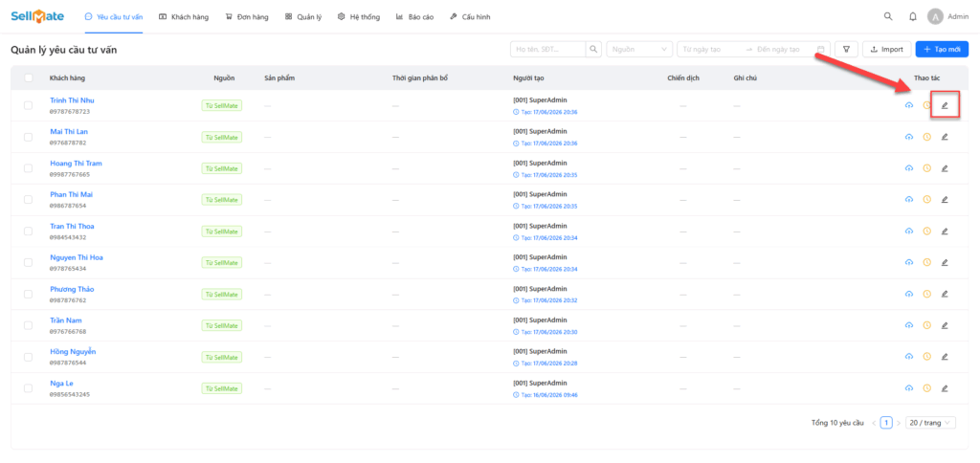
Task: Click clock history icon for Hồng Nguyễn
Action: (x=926, y=357)
